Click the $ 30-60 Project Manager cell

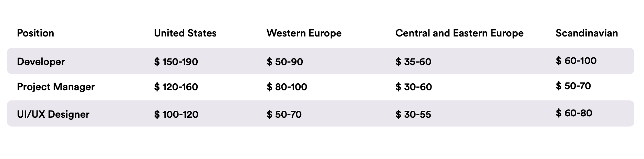414,87
